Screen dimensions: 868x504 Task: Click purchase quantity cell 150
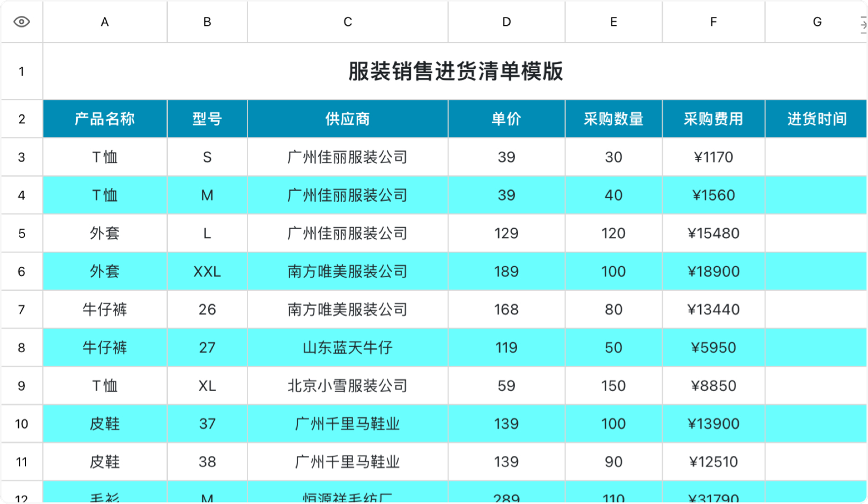tap(613, 386)
